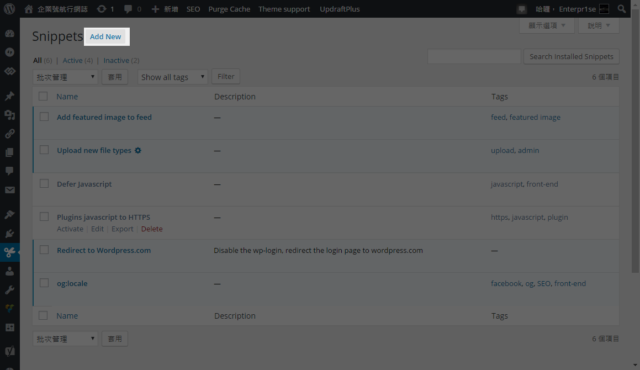Show only Active snippets
The image size is (640, 370).
(x=72, y=60)
